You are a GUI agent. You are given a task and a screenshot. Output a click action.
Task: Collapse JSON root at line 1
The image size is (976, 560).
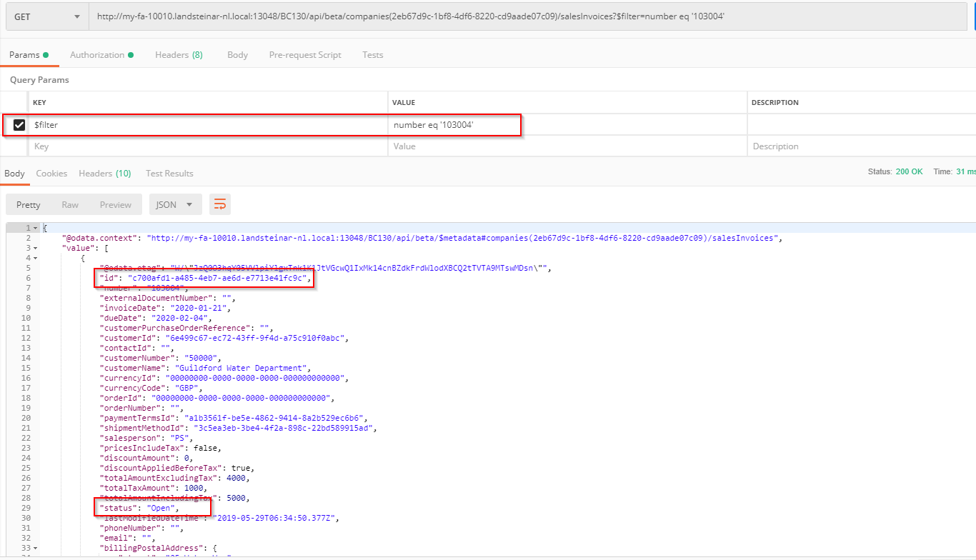36,228
